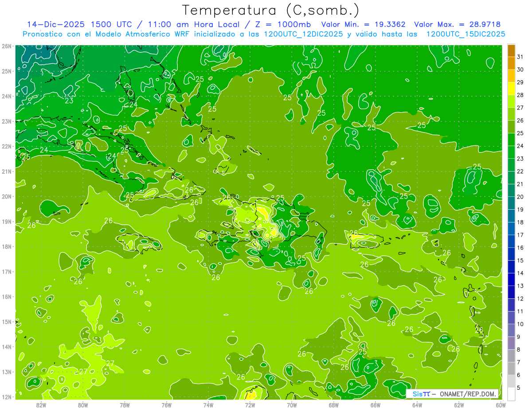Click the '72W' longitude axis label
The width and height of the screenshot is (532, 411).
[x=250, y=405]
